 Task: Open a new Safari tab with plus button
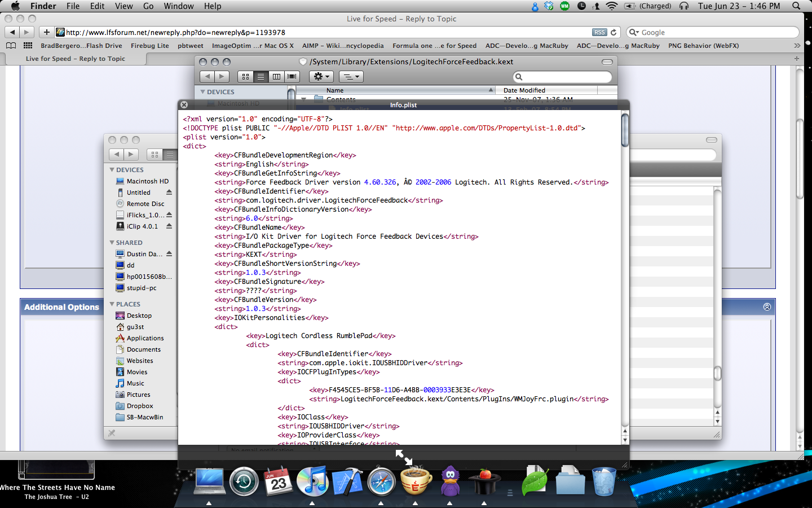(x=797, y=59)
